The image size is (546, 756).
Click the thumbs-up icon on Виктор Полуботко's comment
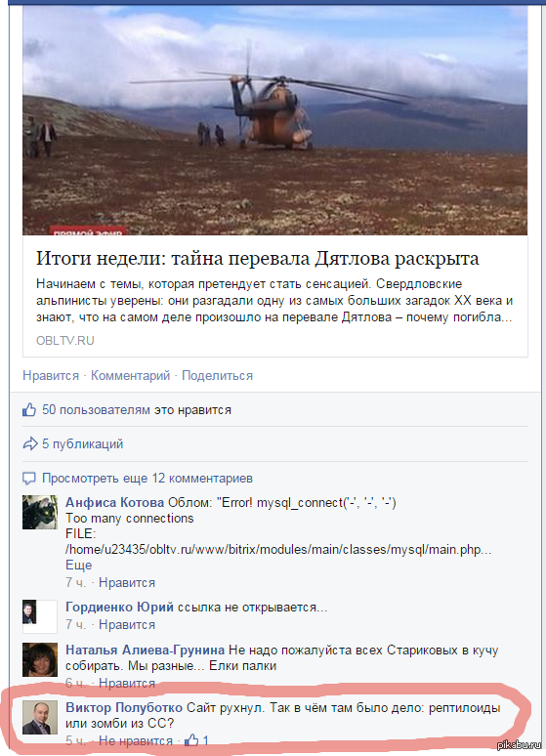(x=192, y=739)
